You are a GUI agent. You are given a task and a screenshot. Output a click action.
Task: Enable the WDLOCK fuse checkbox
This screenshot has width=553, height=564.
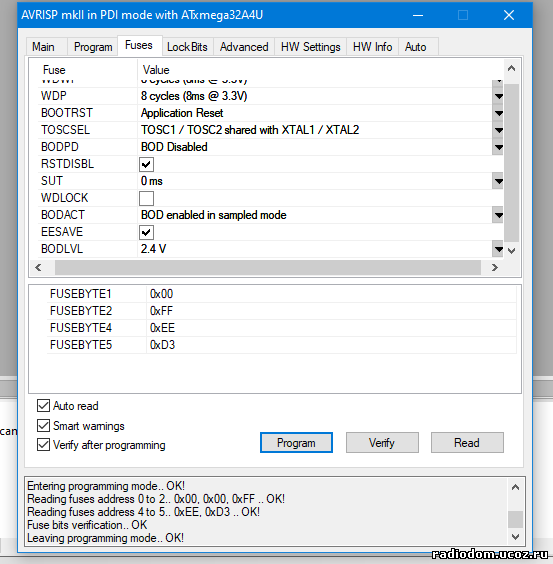pyautogui.click(x=146, y=198)
